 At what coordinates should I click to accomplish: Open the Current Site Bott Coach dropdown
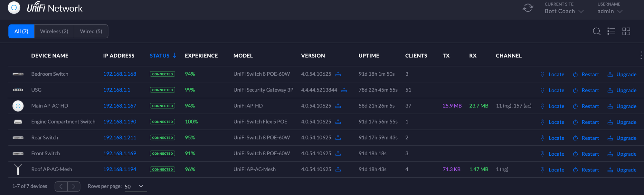click(564, 11)
